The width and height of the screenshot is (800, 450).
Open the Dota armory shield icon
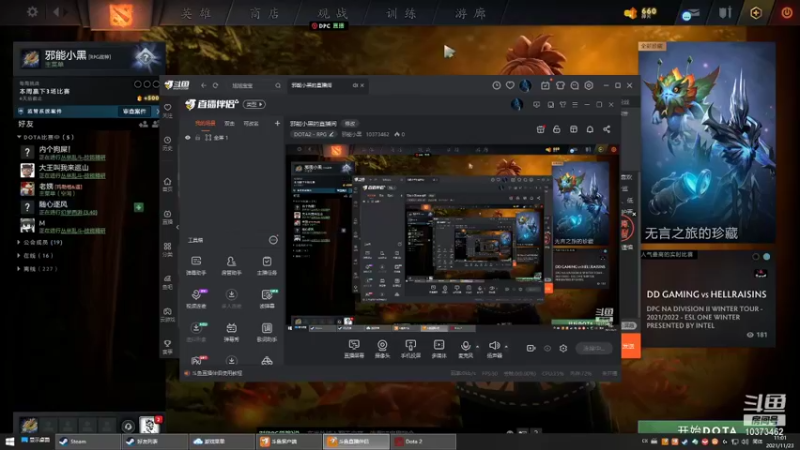(x=725, y=13)
